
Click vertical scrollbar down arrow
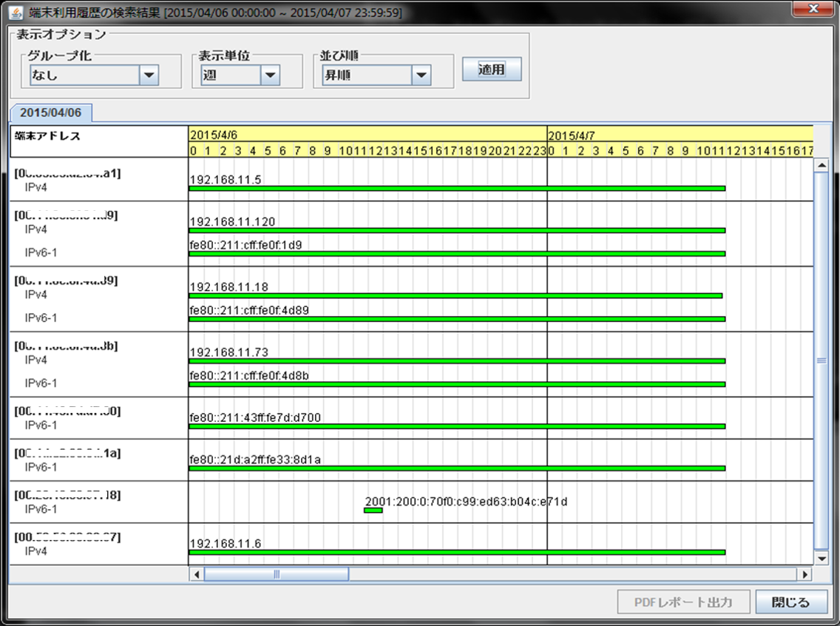point(821,558)
